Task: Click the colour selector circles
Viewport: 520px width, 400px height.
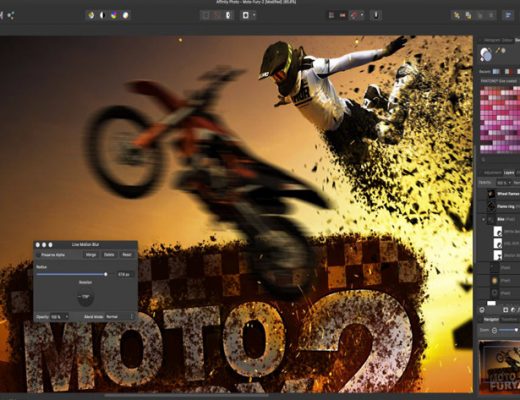Action: point(486,55)
